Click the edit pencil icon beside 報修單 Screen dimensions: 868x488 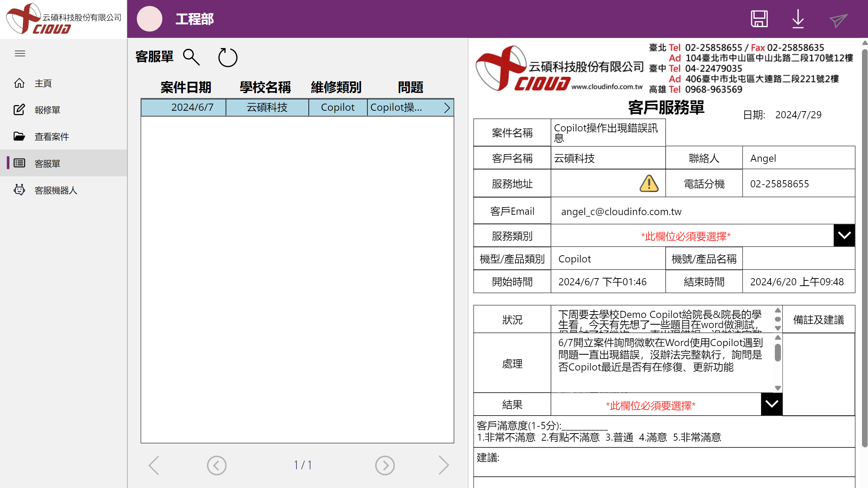coord(19,110)
